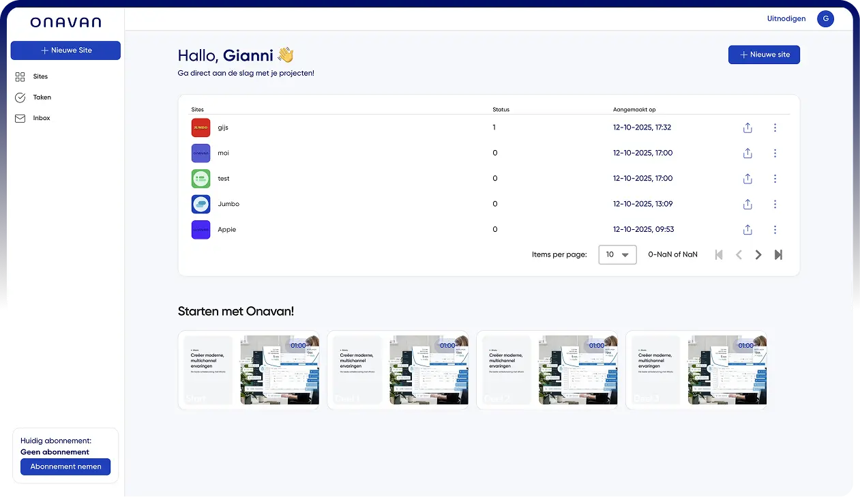The height and width of the screenshot is (504, 860).
Task: Open Sites in the sidebar
Action: pos(40,77)
